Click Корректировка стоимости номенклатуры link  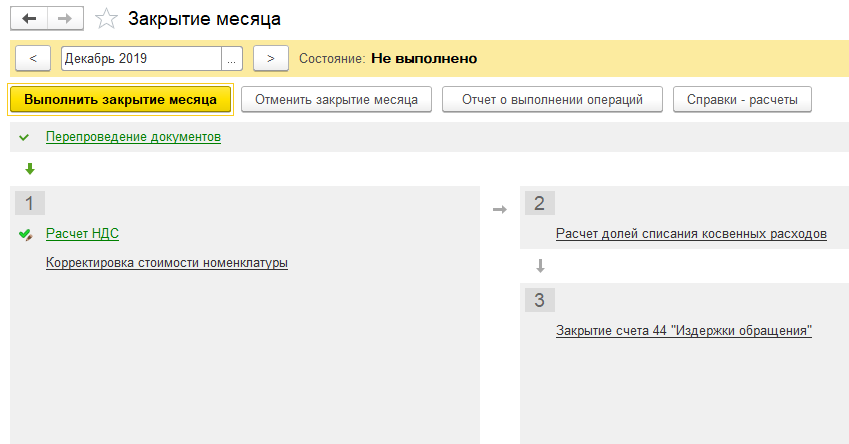pyautogui.click(x=167, y=263)
